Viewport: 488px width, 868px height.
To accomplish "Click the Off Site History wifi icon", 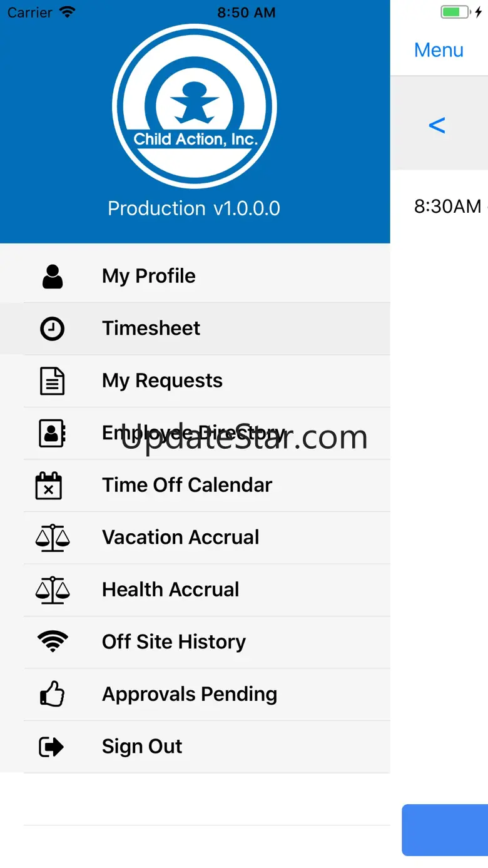I will click(53, 641).
